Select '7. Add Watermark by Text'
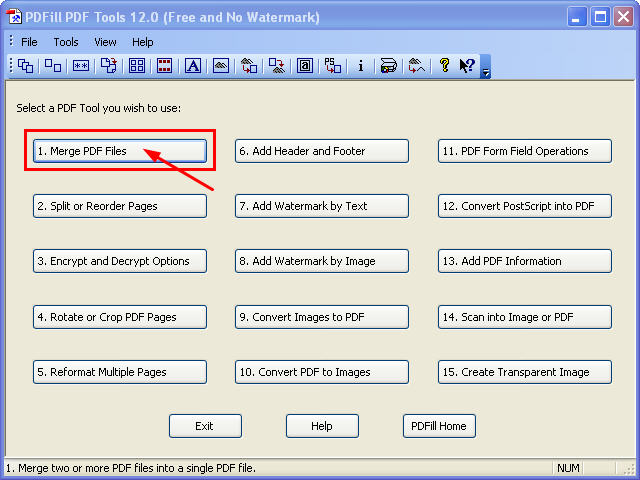The image size is (640, 480). pyautogui.click(x=322, y=206)
